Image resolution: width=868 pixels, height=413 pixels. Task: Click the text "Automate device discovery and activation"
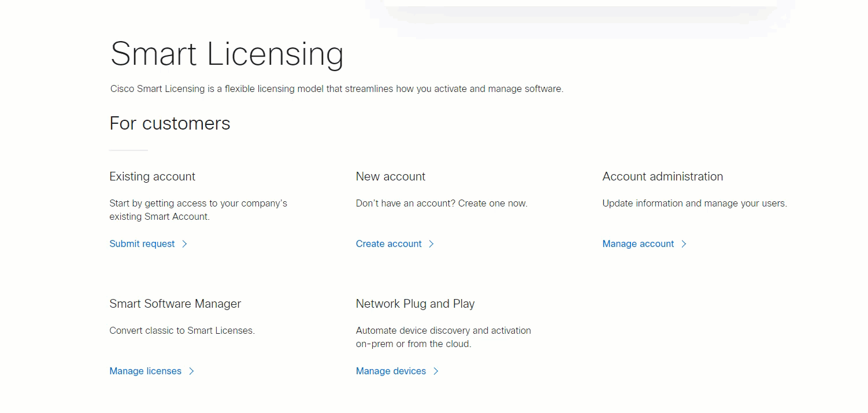tap(443, 331)
